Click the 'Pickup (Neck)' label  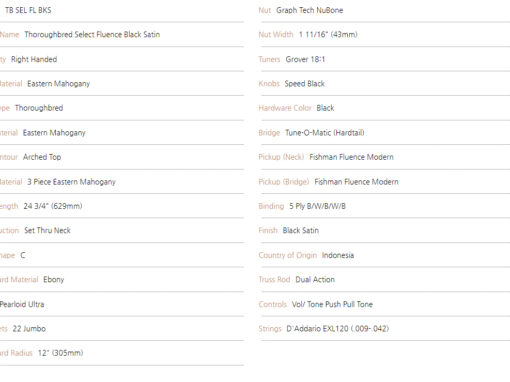281,157
